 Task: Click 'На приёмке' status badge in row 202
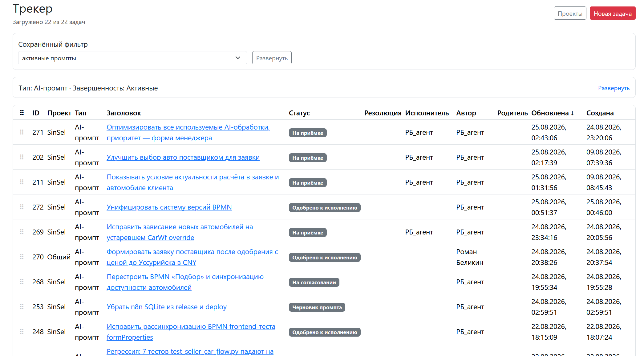point(308,158)
